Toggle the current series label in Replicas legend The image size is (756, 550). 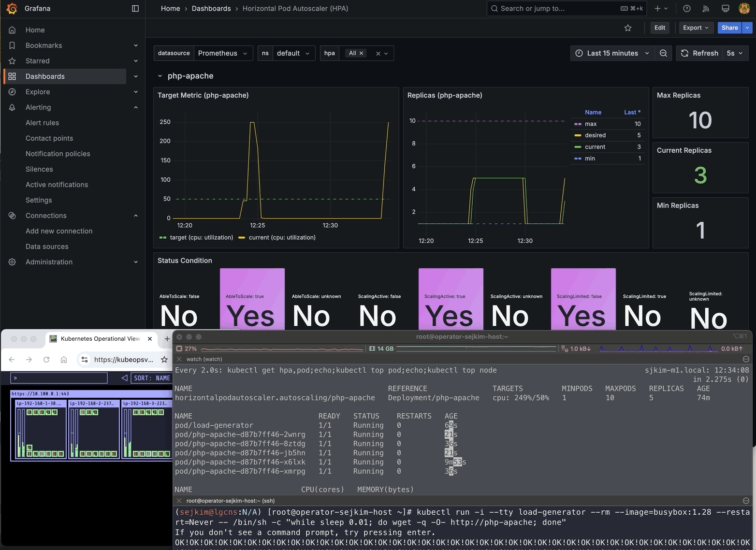595,147
